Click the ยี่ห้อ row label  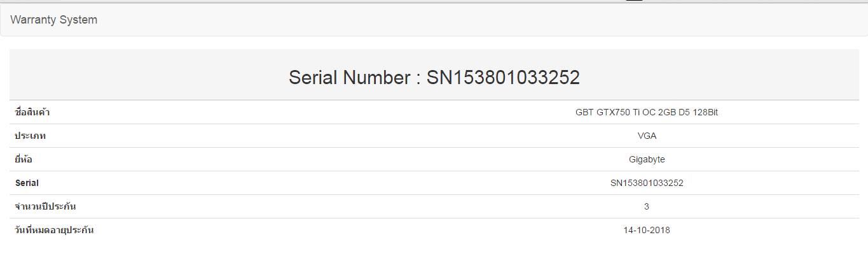tap(24, 159)
